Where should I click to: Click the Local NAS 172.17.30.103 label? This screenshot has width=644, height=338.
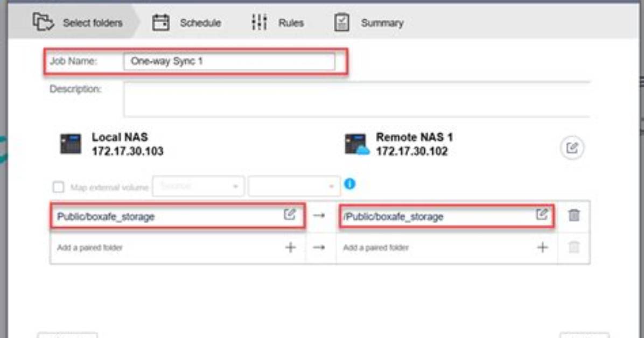point(127,144)
